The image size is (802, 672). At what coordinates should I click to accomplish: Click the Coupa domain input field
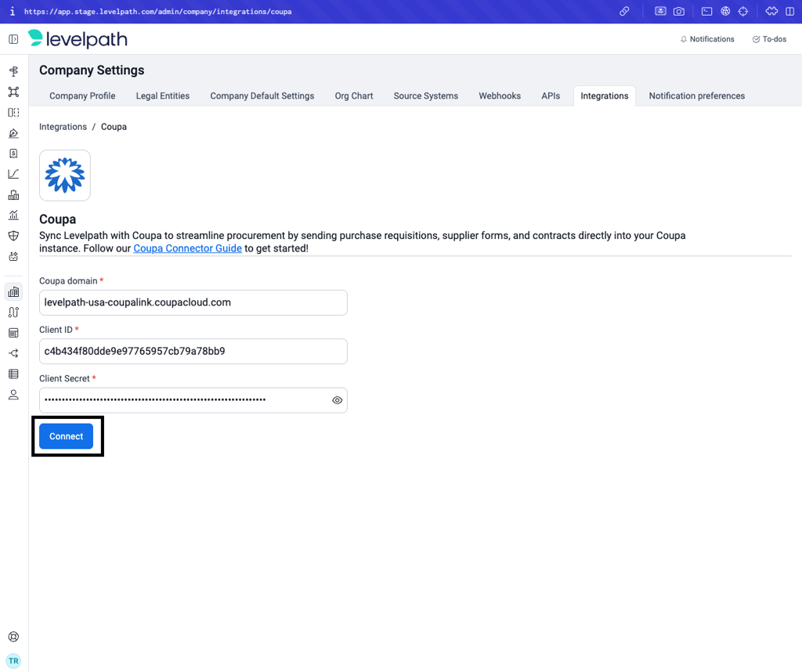193,302
